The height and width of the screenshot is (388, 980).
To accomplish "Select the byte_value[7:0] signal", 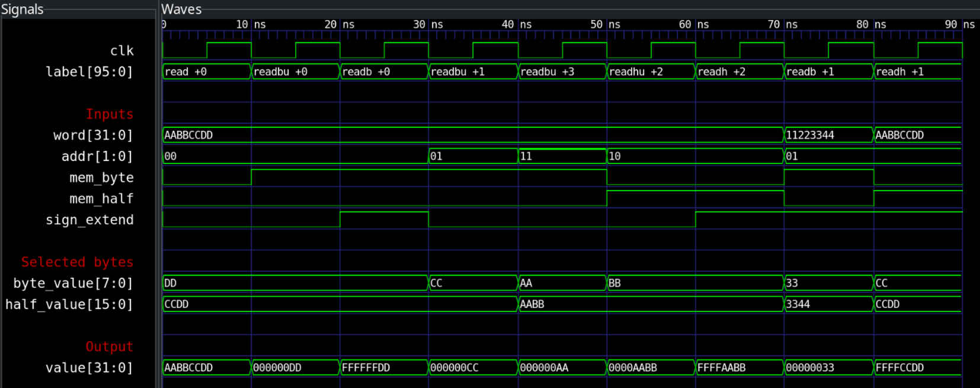I will coord(73,283).
